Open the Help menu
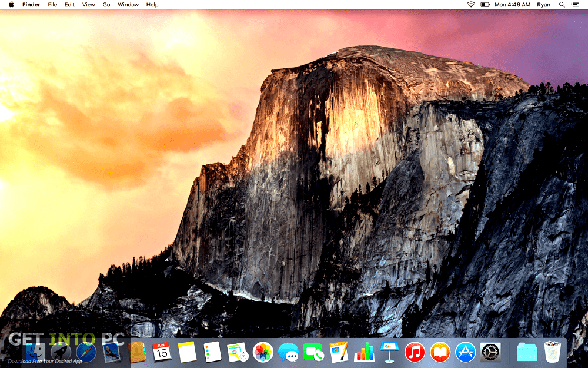This screenshot has height=368, width=588. click(152, 5)
